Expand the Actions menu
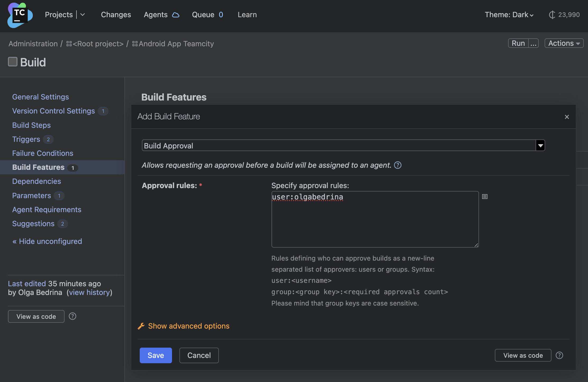The width and height of the screenshot is (588, 382). [564, 43]
